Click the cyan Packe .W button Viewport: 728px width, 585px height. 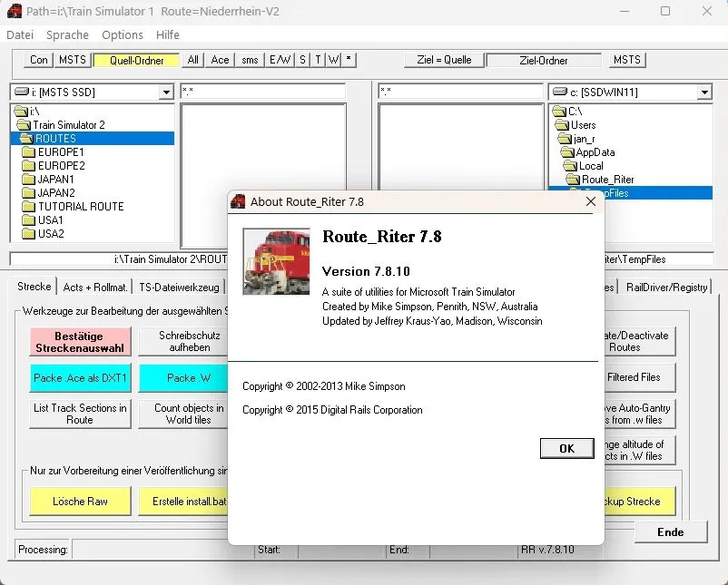point(183,377)
